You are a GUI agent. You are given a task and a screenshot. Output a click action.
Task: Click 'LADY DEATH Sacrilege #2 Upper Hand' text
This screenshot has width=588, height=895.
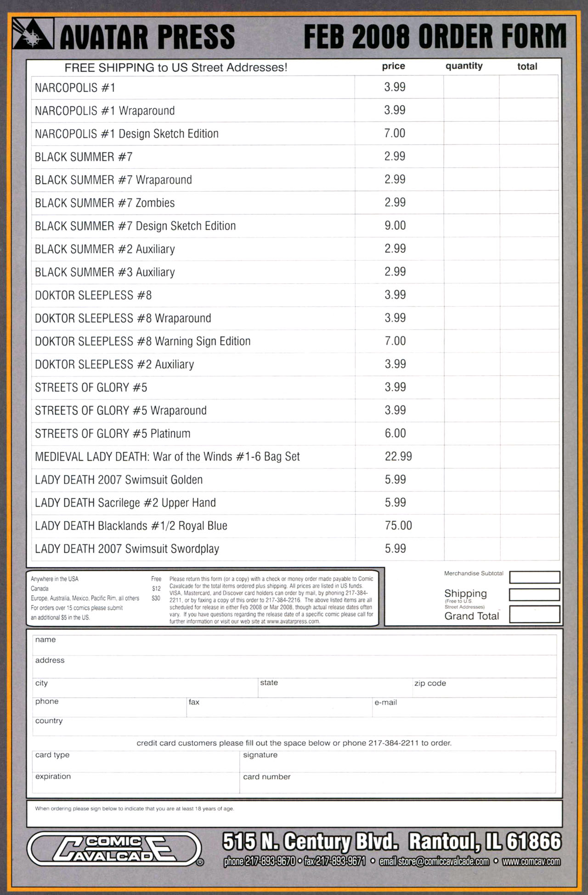(125, 503)
